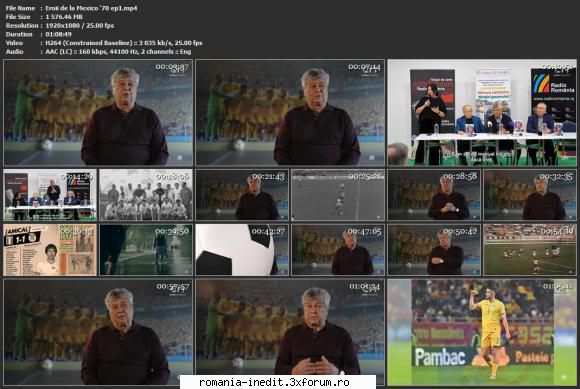
Task: Select the interview thumbnail stamped 00:21:43
Action: tap(242, 195)
